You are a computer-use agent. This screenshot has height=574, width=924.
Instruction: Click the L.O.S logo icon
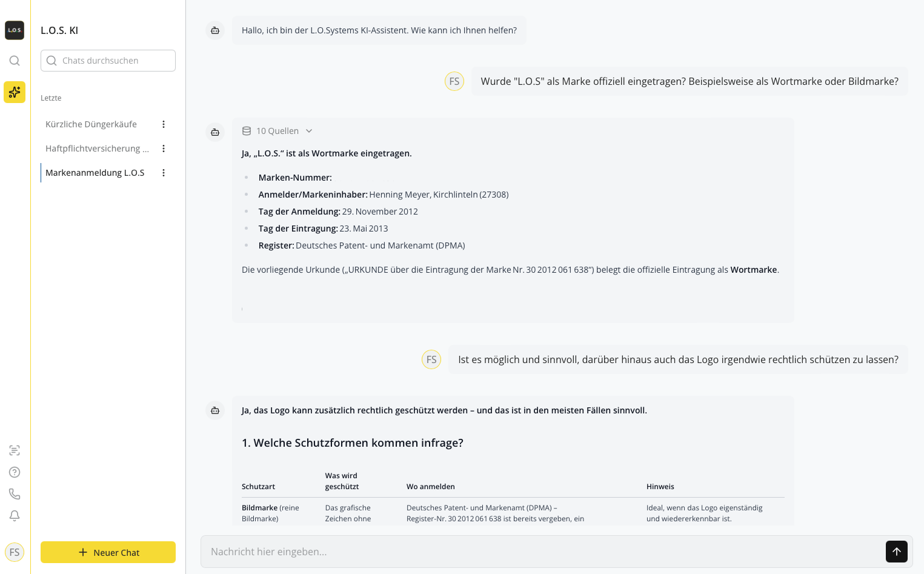15,30
